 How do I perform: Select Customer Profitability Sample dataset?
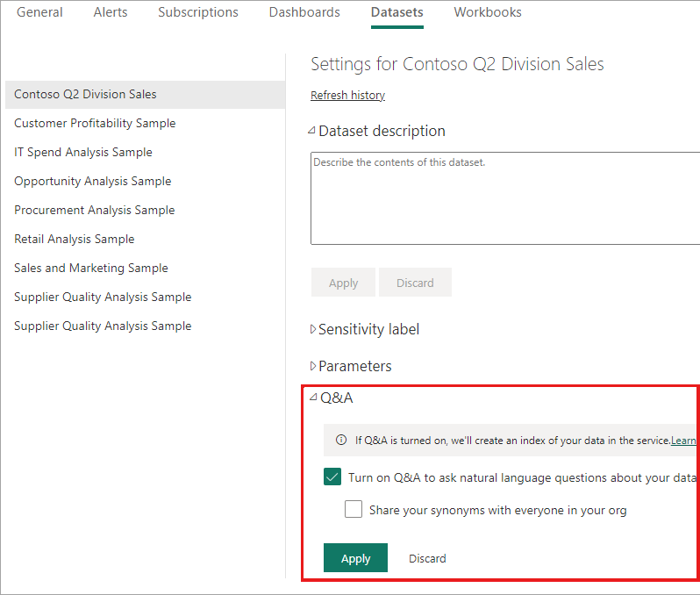[95, 123]
